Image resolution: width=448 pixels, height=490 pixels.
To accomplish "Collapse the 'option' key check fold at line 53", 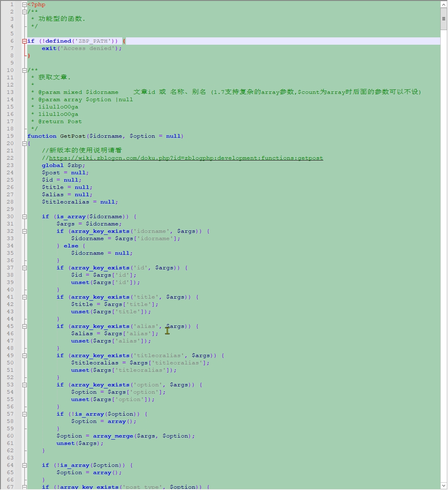I will tap(24, 385).
